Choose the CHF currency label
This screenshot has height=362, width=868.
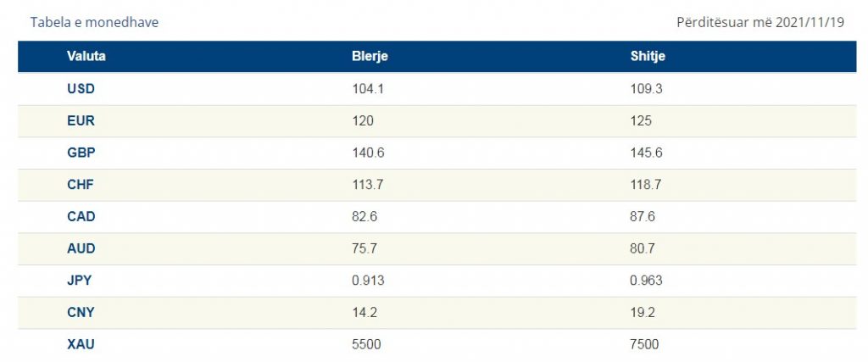click(x=81, y=185)
